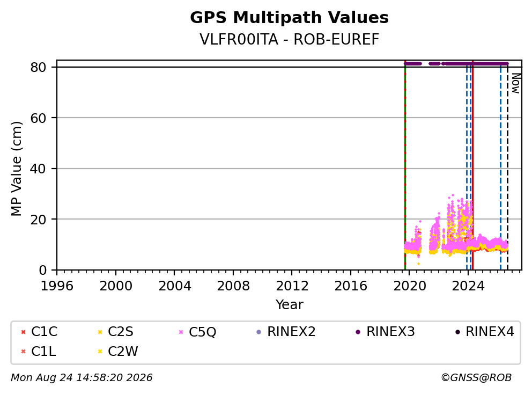The image size is (532, 394).
Task: Click the ©GNSS@ROB credit text
Action: (x=476, y=377)
